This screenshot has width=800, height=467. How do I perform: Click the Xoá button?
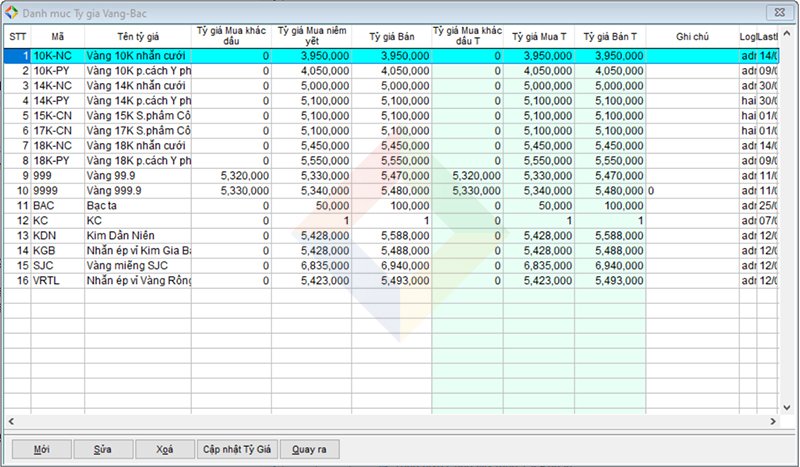164,450
